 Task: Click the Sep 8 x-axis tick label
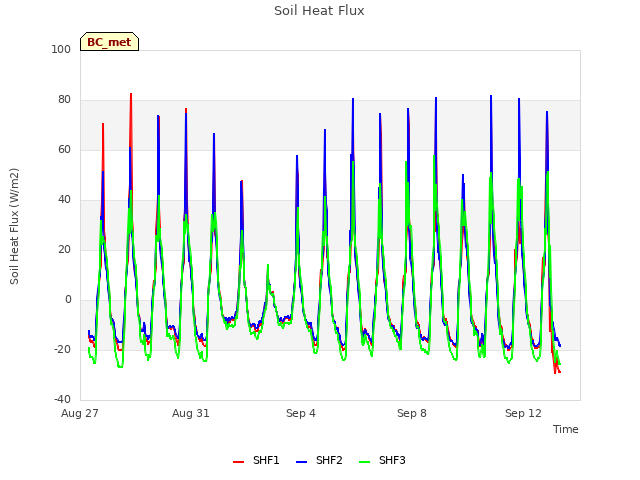tap(412, 413)
